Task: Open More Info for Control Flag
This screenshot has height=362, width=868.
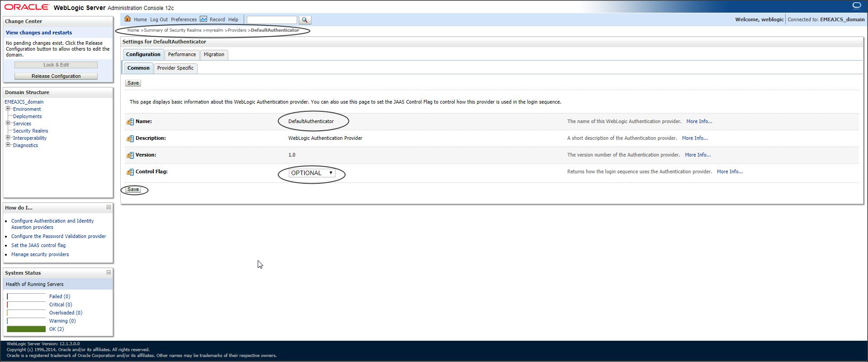Action: tap(730, 171)
